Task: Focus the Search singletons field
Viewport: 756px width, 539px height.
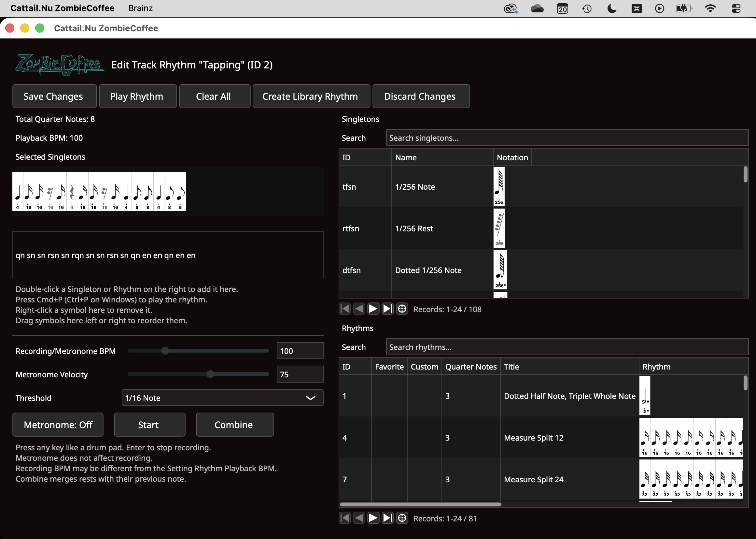Action: (567, 138)
